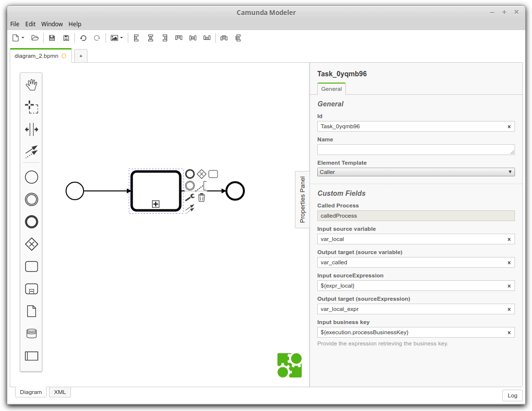Append task via context pad
The height and width of the screenshot is (411, 532).
pos(213,174)
